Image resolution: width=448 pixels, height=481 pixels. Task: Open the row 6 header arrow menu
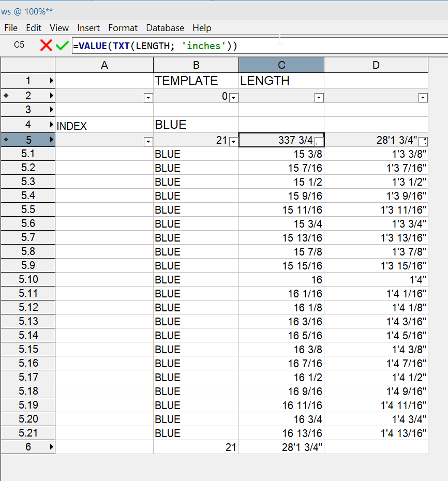51,447
